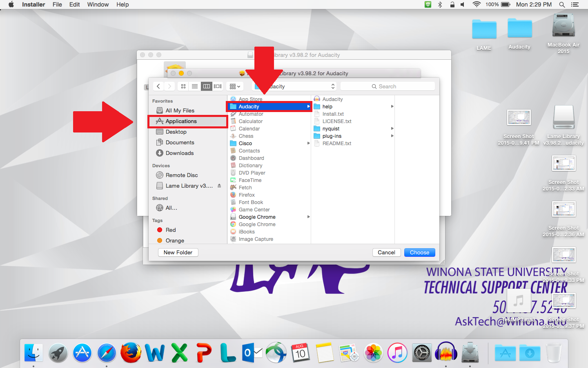The width and height of the screenshot is (588, 368).
Task: Select the Orange tag in sidebar
Action: pyautogui.click(x=174, y=240)
